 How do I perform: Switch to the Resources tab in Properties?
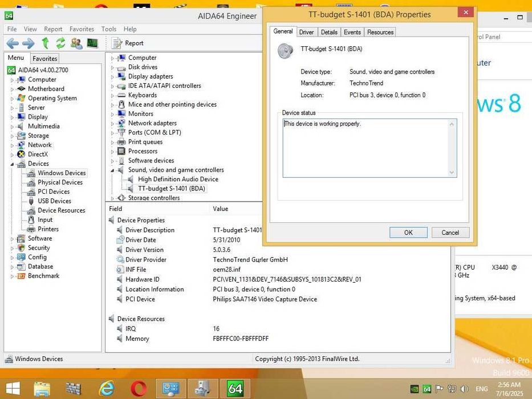click(380, 32)
